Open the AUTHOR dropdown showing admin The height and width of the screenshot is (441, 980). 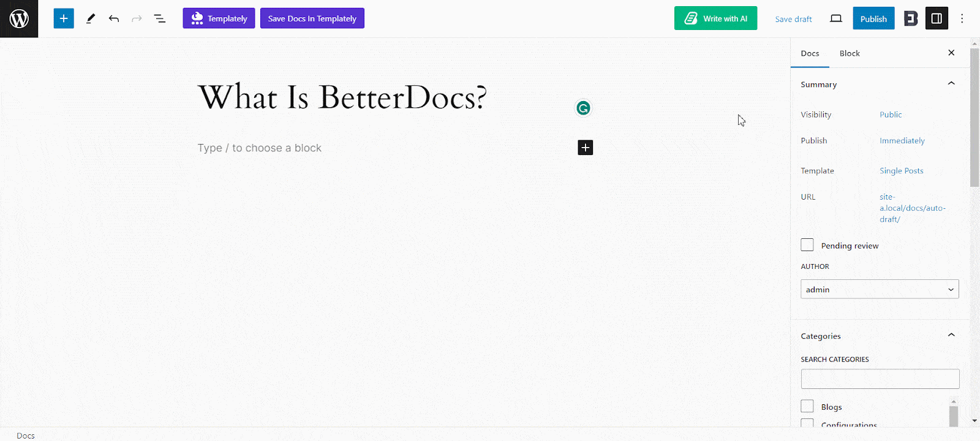click(880, 288)
